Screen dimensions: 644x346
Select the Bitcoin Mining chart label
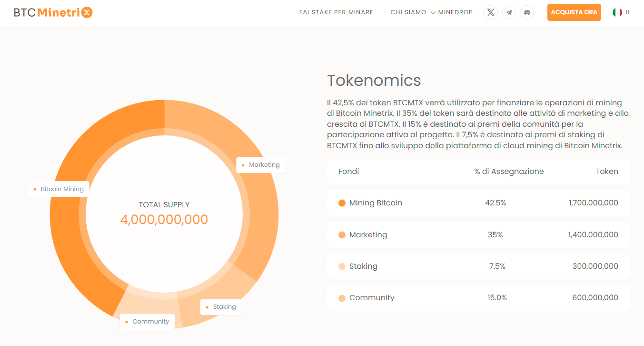[x=59, y=189]
